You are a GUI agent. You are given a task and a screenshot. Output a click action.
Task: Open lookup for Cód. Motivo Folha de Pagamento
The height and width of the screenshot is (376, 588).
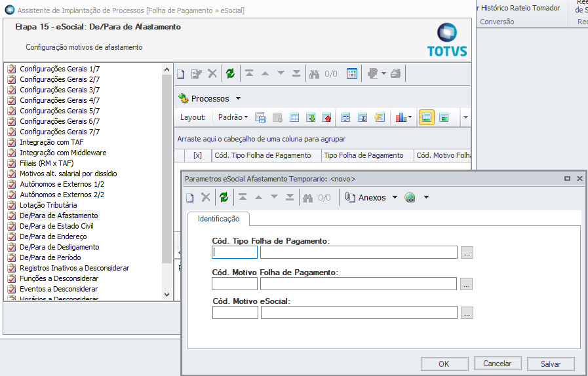point(466,284)
